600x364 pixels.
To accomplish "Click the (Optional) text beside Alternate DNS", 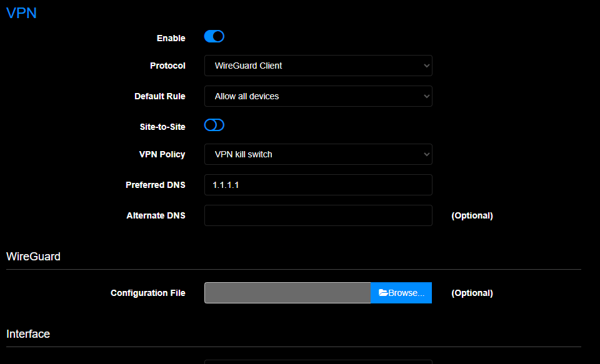I will [472, 215].
